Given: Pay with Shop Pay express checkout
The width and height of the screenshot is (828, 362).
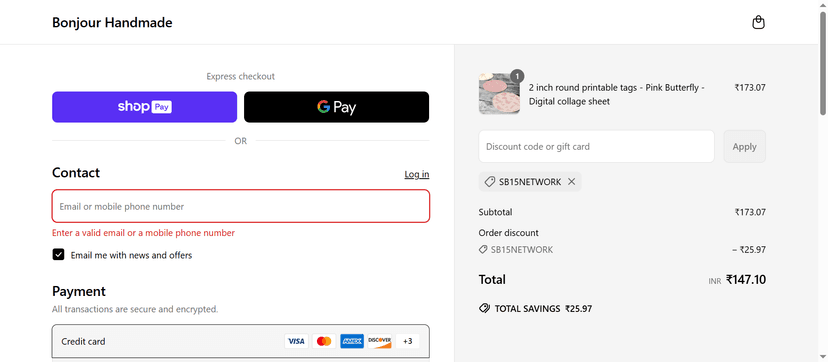Looking at the screenshot, I should pos(145,107).
